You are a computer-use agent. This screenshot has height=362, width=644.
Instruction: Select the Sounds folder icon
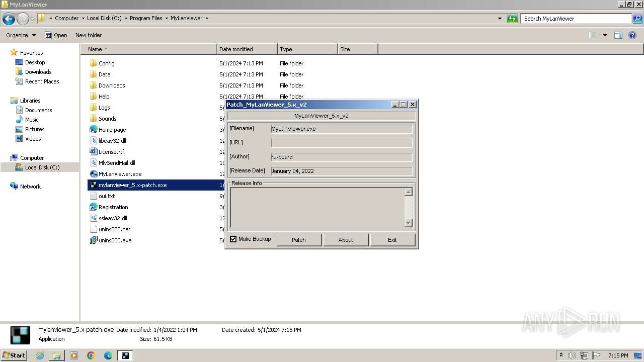(93, 119)
